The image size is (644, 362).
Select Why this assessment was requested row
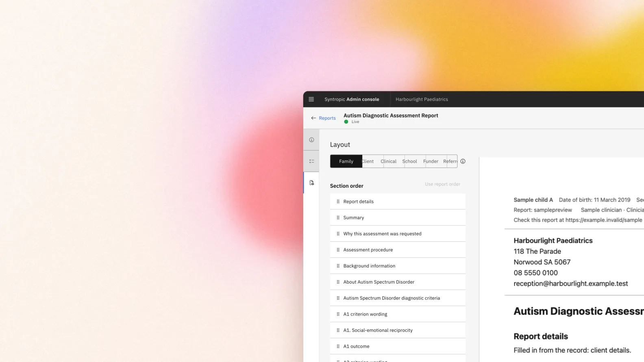398,234
